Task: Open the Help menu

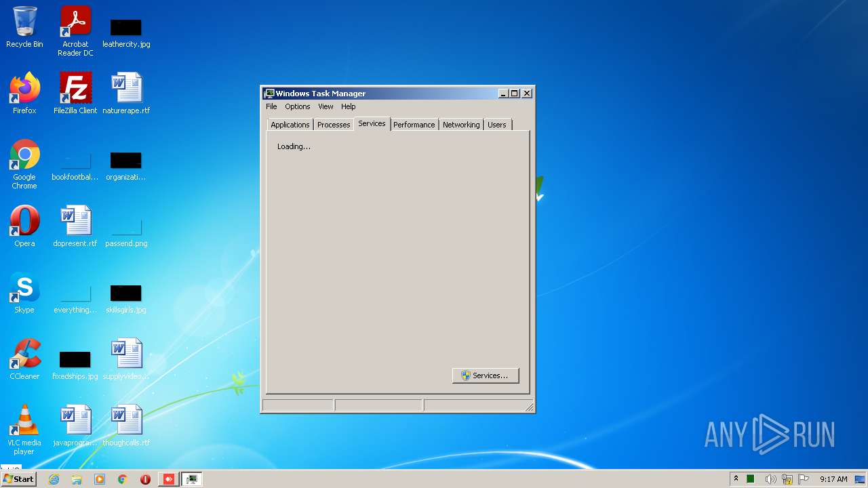Action: (x=348, y=106)
